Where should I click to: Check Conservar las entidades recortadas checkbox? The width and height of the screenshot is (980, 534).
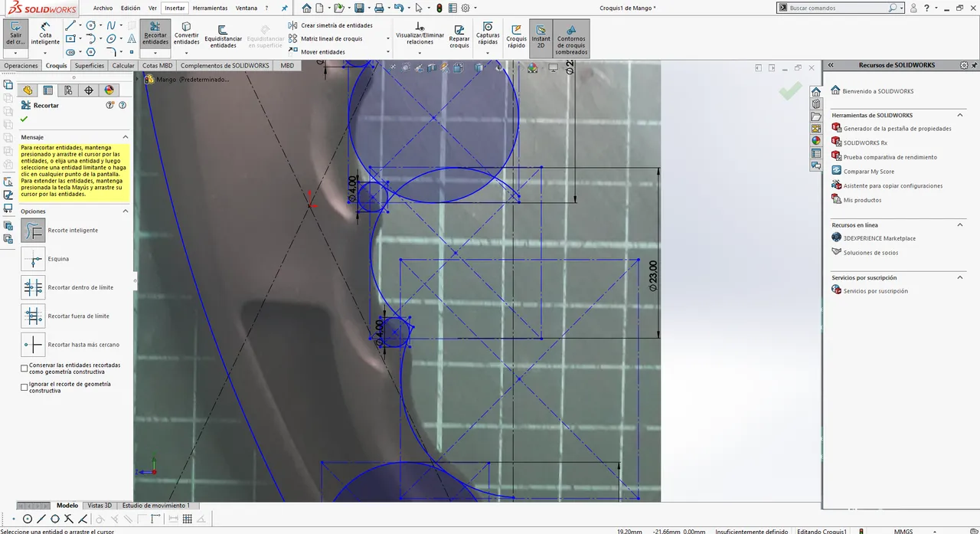(x=24, y=368)
